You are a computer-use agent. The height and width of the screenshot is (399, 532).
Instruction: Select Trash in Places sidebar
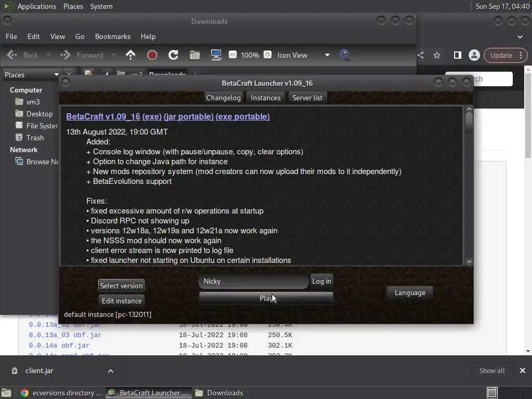pyautogui.click(x=35, y=138)
